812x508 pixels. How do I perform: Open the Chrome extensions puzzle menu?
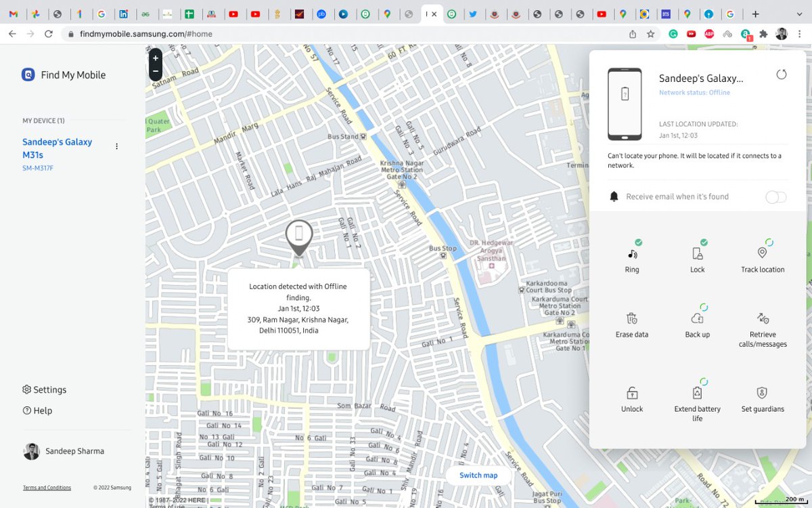pyautogui.click(x=763, y=34)
